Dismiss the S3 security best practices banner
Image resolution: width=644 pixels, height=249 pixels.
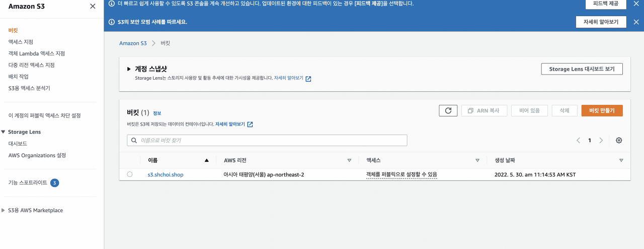point(636,22)
